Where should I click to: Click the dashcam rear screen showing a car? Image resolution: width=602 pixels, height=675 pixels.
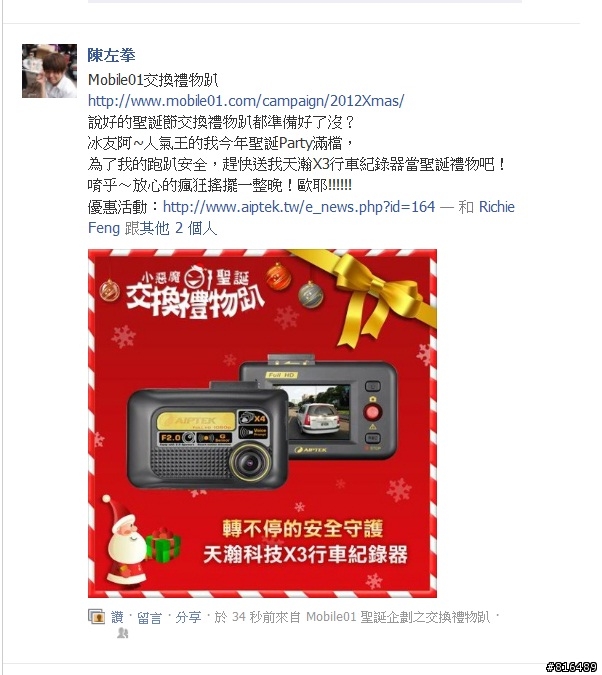pyautogui.click(x=317, y=412)
